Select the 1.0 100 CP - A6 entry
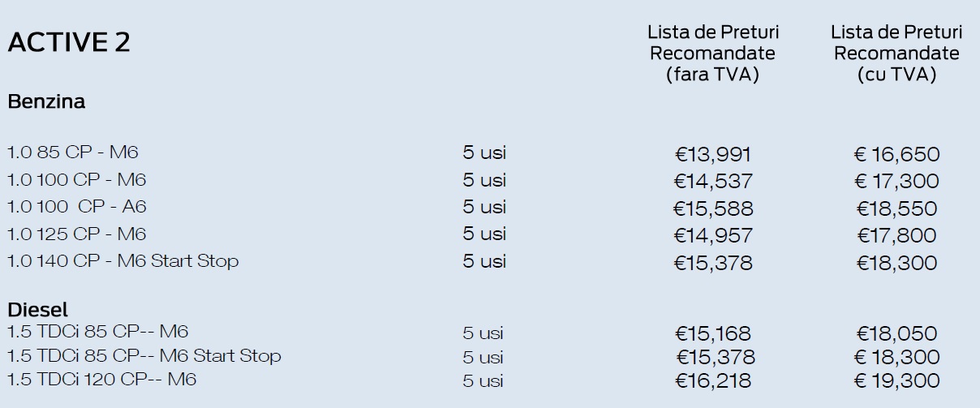Screen dimensions: 980x408 [76, 207]
